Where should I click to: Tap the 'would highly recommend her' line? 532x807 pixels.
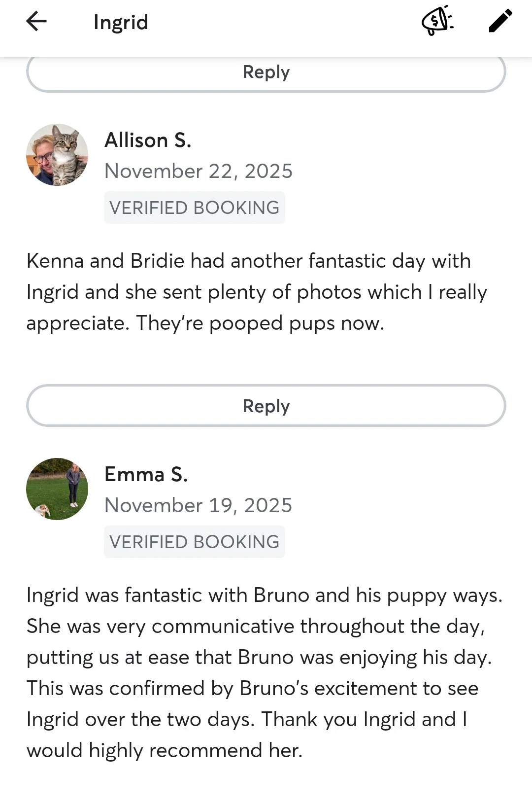[165, 750]
